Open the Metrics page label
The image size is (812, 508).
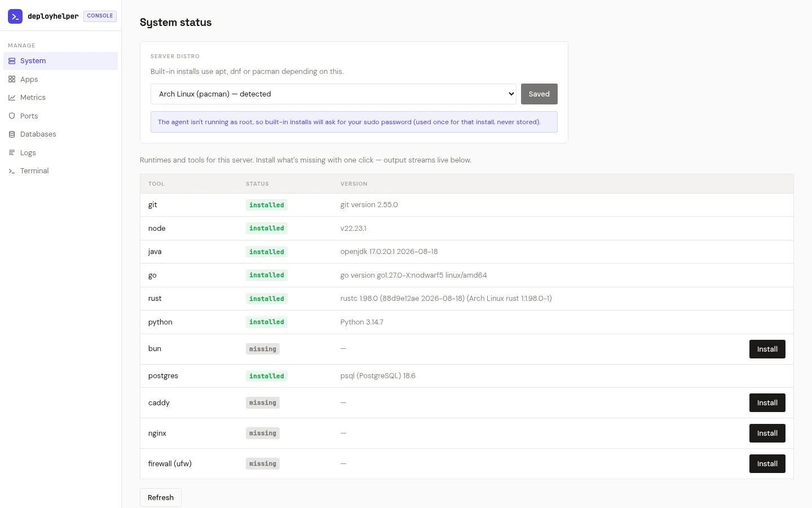(33, 98)
